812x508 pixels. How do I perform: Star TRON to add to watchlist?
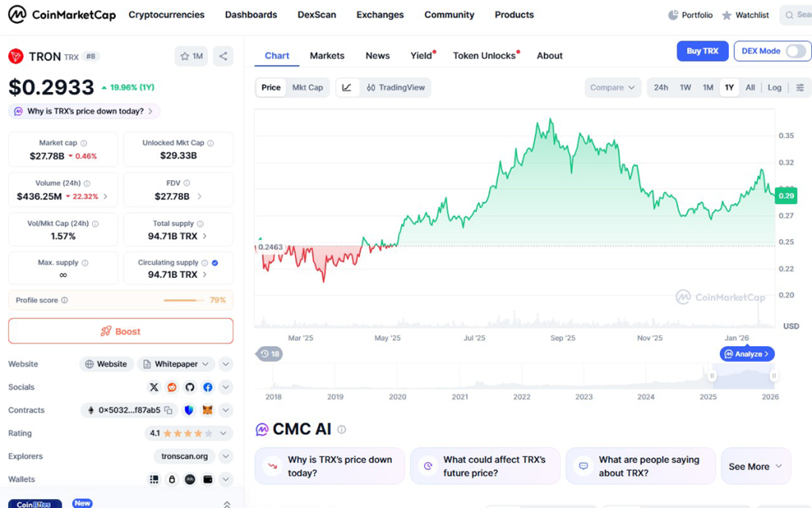pyautogui.click(x=191, y=56)
